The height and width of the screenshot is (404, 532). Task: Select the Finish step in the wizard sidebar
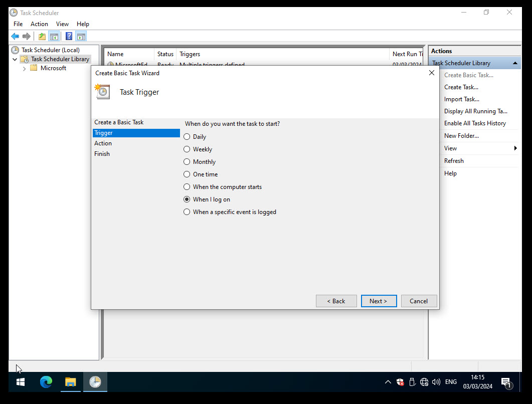click(102, 153)
